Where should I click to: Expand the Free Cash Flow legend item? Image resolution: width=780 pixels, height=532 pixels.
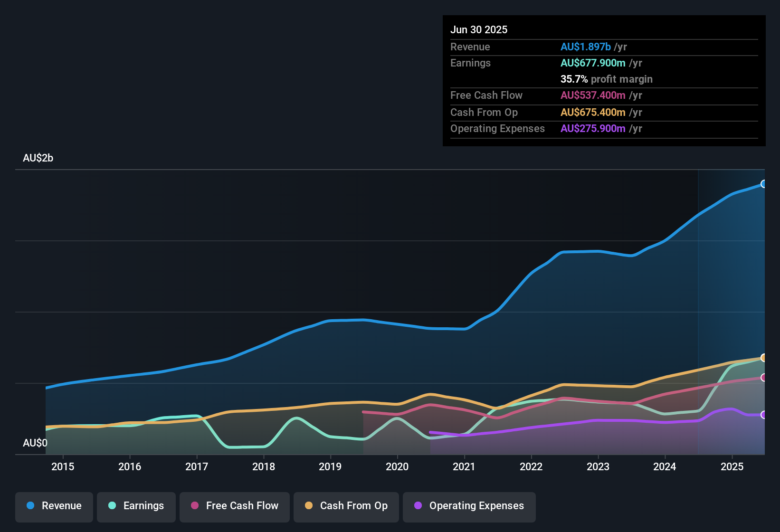(x=234, y=506)
